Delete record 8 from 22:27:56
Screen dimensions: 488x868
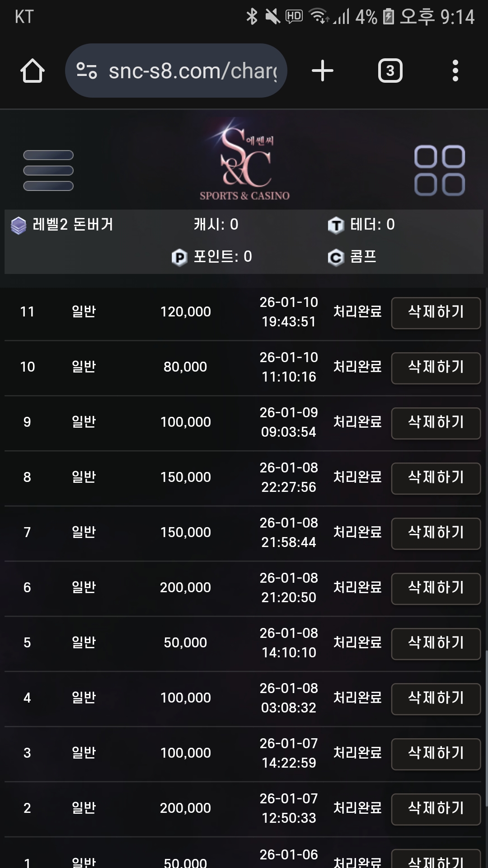(436, 478)
